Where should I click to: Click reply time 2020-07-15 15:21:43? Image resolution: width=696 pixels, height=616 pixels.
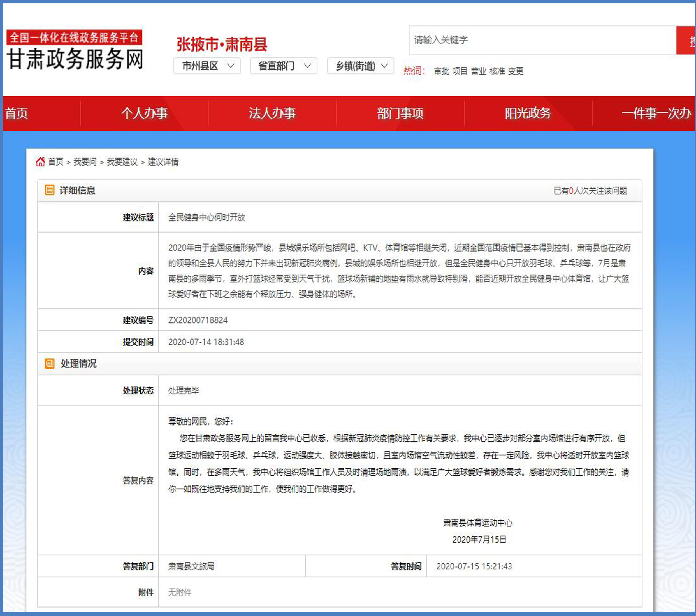click(474, 566)
